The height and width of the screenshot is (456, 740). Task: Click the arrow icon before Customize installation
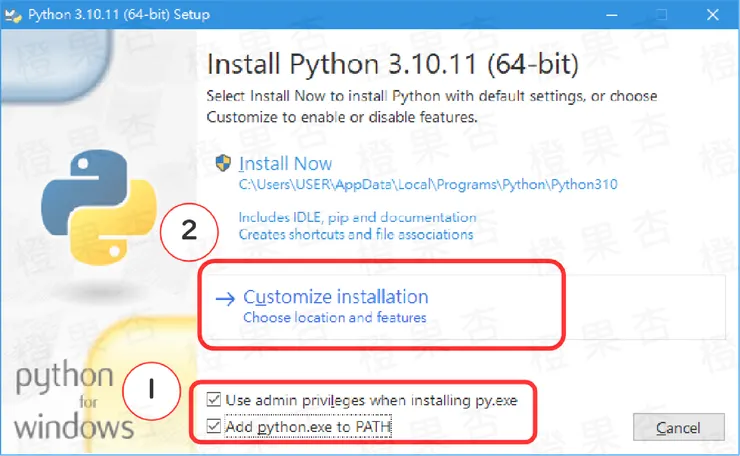tap(226, 297)
